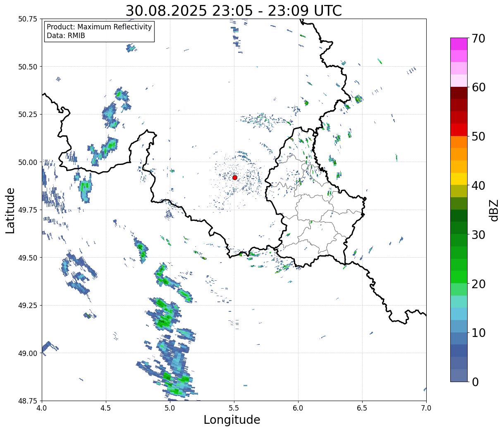Viewport: 504px width, 430px height.
Task: Click the latitude tick label 48.75
Action: 28,401
